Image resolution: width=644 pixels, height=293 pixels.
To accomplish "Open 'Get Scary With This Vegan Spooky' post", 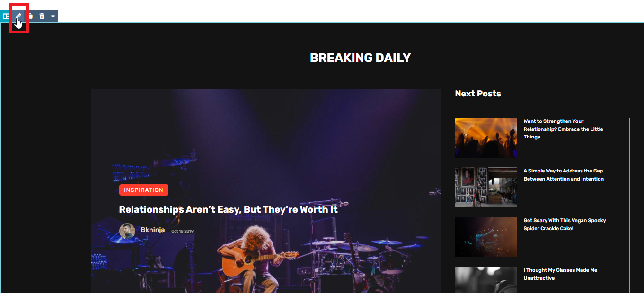I will (565, 224).
